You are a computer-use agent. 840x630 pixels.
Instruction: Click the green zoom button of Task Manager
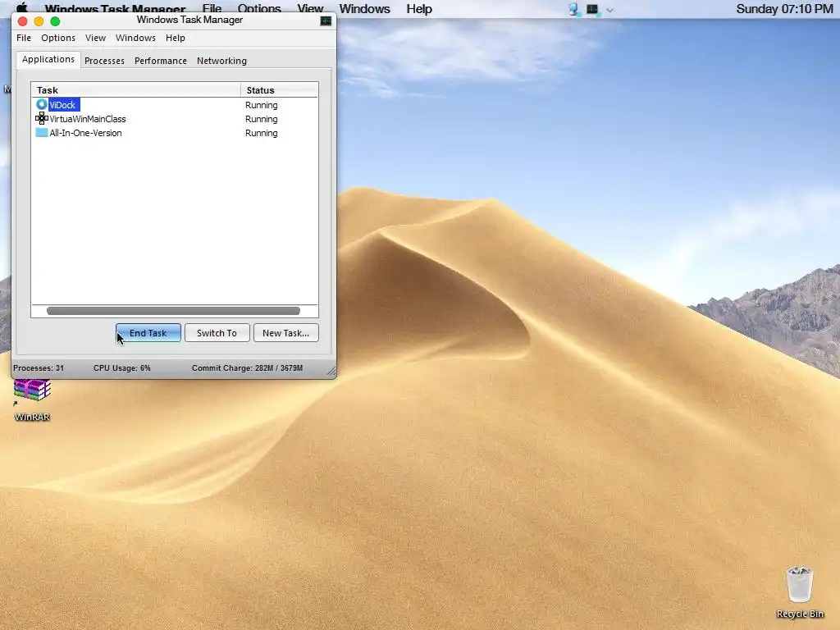click(x=55, y=21)
